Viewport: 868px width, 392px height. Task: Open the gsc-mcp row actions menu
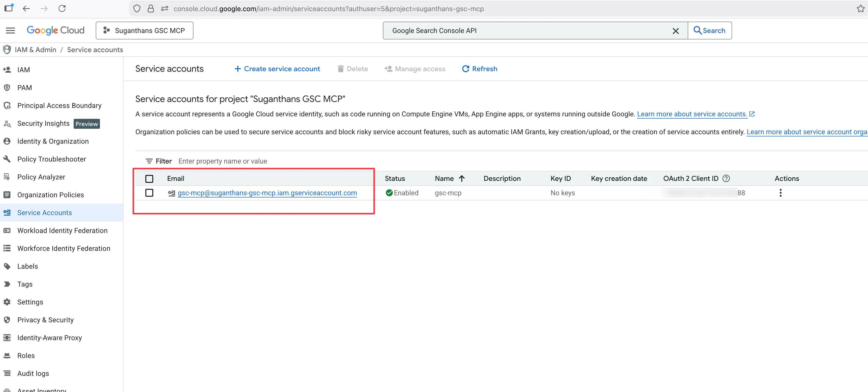click(x=780, y=193)
